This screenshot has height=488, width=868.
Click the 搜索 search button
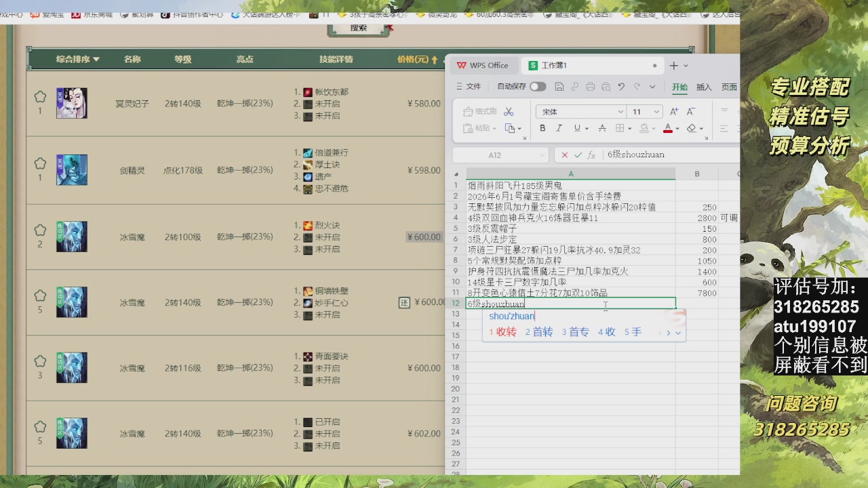(x=359, y=28)
